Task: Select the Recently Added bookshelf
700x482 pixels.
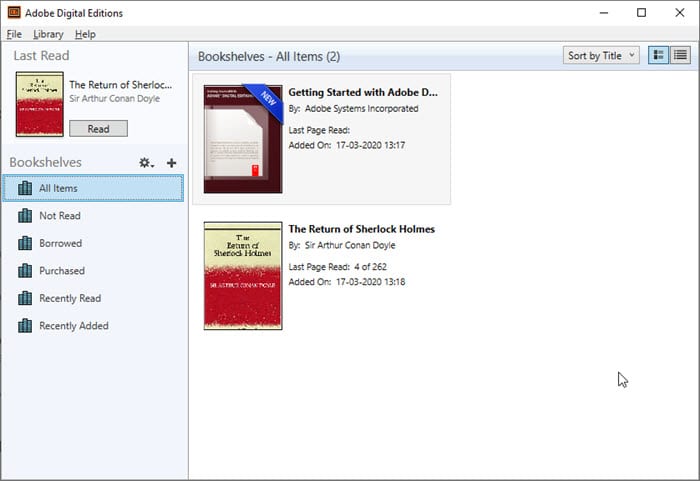Action: pos(93,326)
